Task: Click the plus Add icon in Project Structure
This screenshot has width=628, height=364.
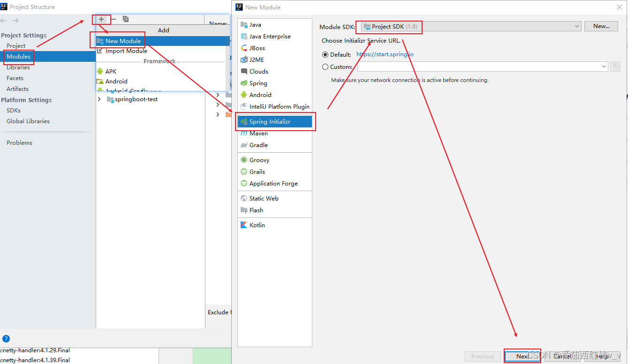Action: (x=101, y=19)
